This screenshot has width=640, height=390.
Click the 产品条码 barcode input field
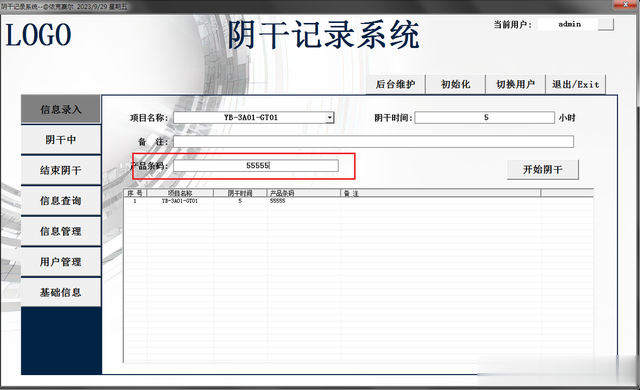[x=256, y=165]
